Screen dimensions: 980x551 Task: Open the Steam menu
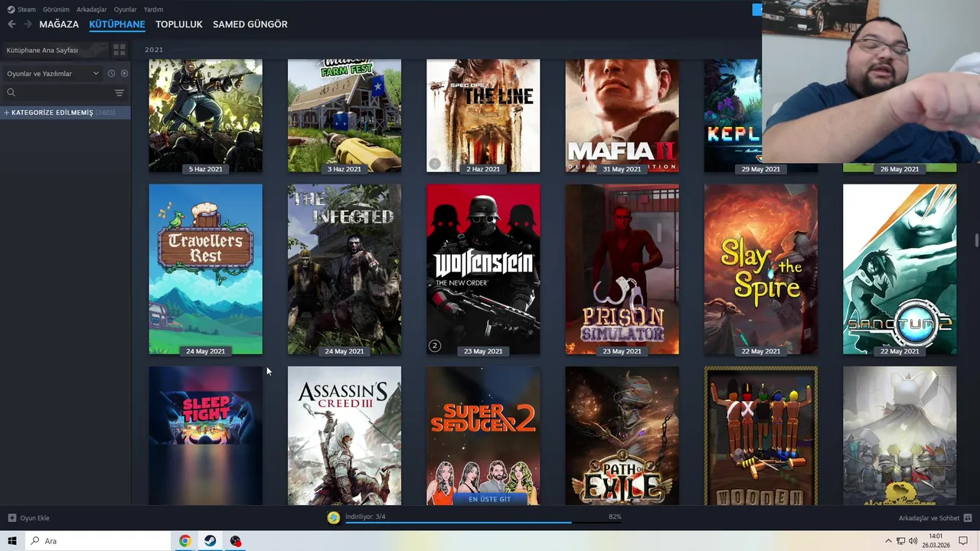click(x=22, y=9)
